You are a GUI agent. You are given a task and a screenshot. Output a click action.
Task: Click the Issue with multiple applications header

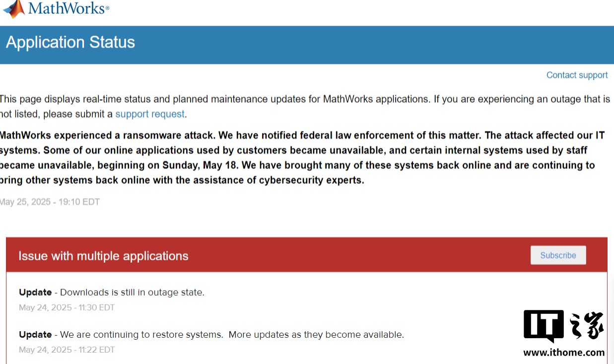(x=103, y=256)
